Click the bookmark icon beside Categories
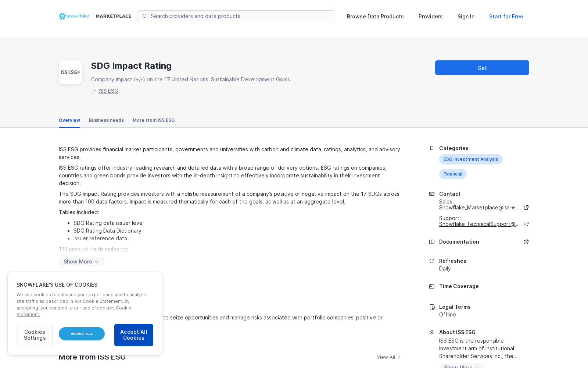Viewport: 588px width, 368px height. point(432,148)
